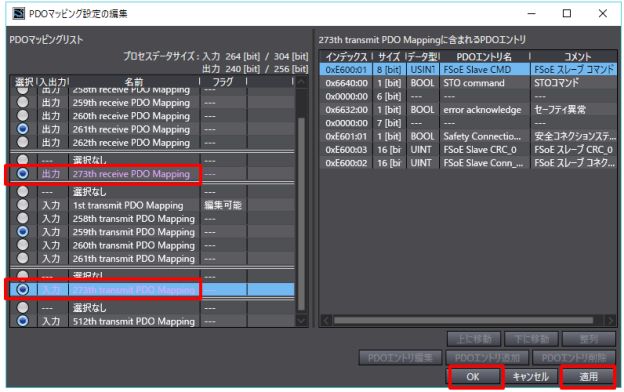The image size is (624, 392).
Task: Choose 選択なし radio in the 1st transmit group
Action: click(x=23, y=191)
